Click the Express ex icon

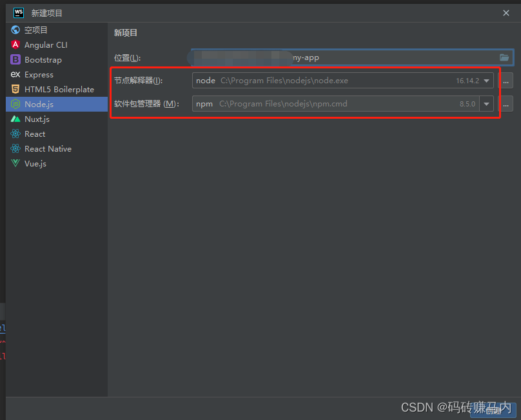(x=15, y=74)
